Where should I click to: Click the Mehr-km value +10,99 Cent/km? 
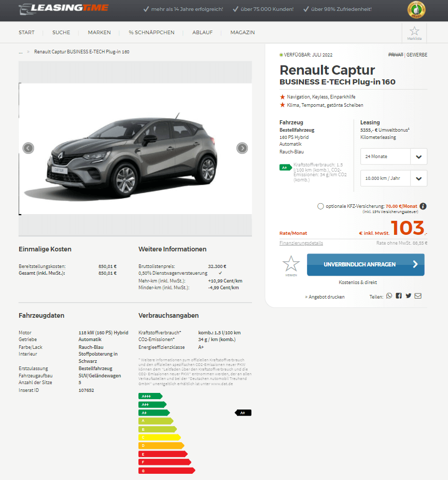coord(225,281)
